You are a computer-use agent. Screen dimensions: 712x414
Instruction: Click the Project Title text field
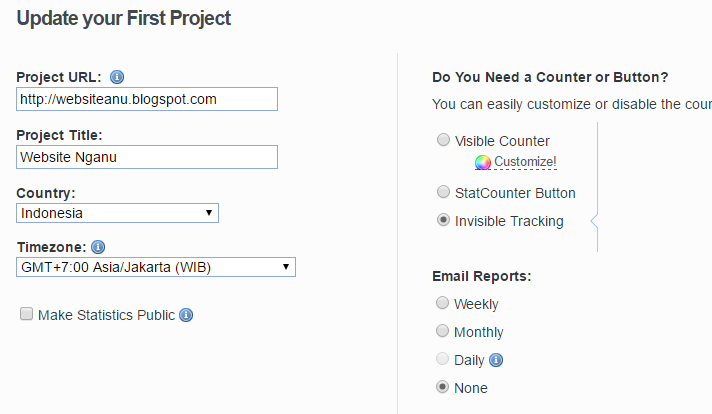147,157
